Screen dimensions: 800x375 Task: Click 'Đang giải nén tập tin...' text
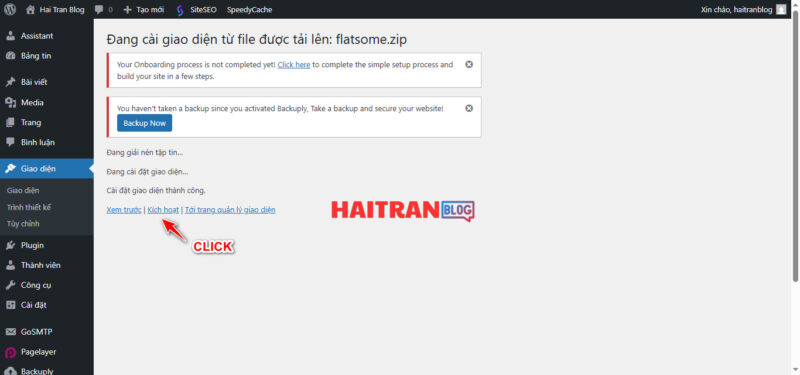tap(145, 153)
